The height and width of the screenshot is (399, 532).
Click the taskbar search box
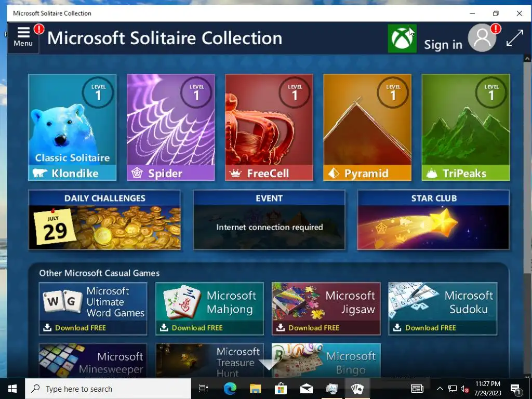pos(108,389)
